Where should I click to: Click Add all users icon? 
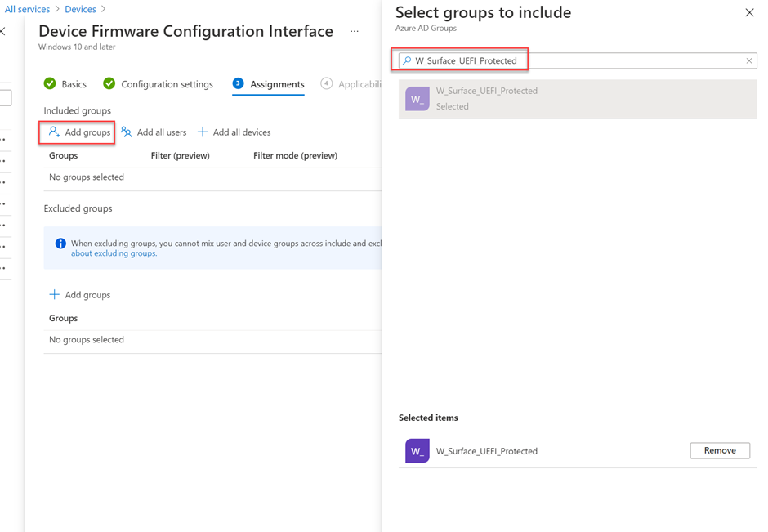pos(127,132)
